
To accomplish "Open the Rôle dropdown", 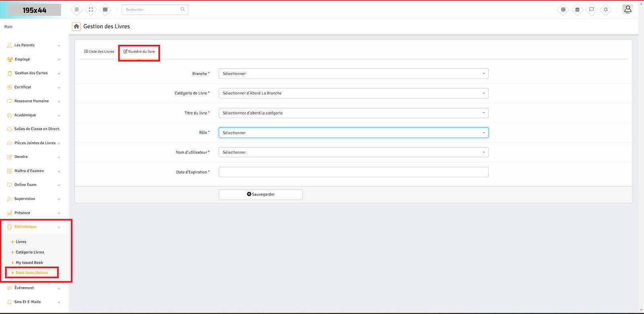I will click(353, 133).
